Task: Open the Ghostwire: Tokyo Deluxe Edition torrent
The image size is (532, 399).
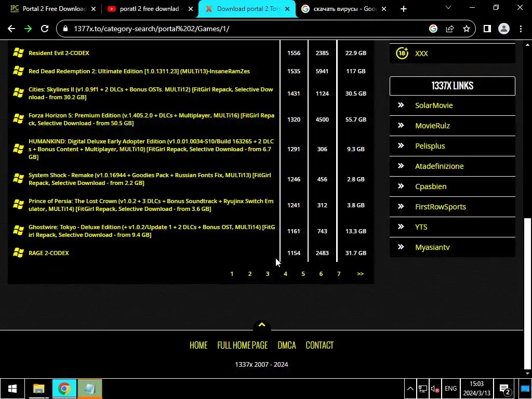Action: (x=152, y=231)
